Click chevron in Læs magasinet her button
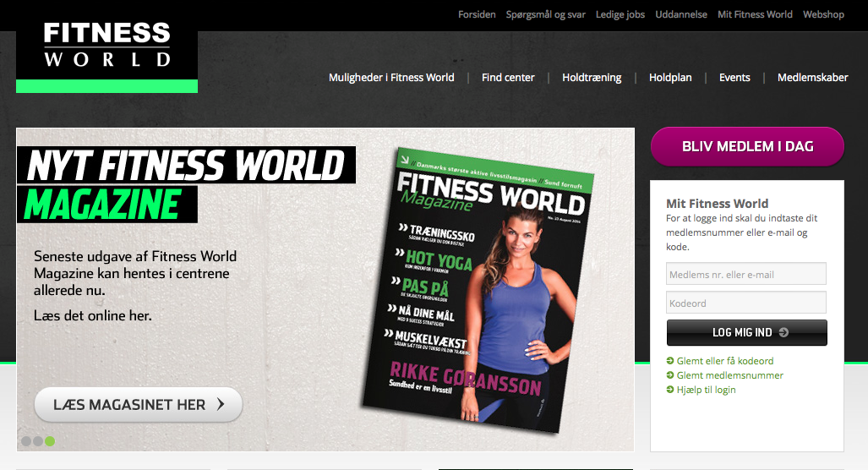The width and height of the screenshot is (868, 470). point(221,405)
